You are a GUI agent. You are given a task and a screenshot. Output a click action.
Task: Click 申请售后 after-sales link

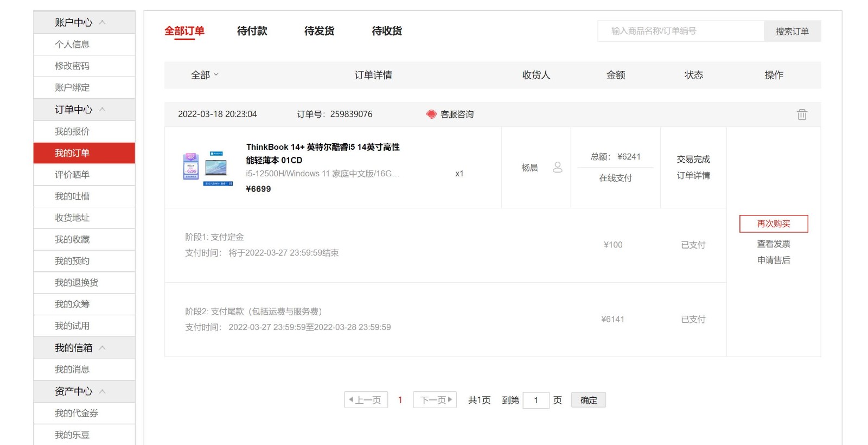point(774,260)
